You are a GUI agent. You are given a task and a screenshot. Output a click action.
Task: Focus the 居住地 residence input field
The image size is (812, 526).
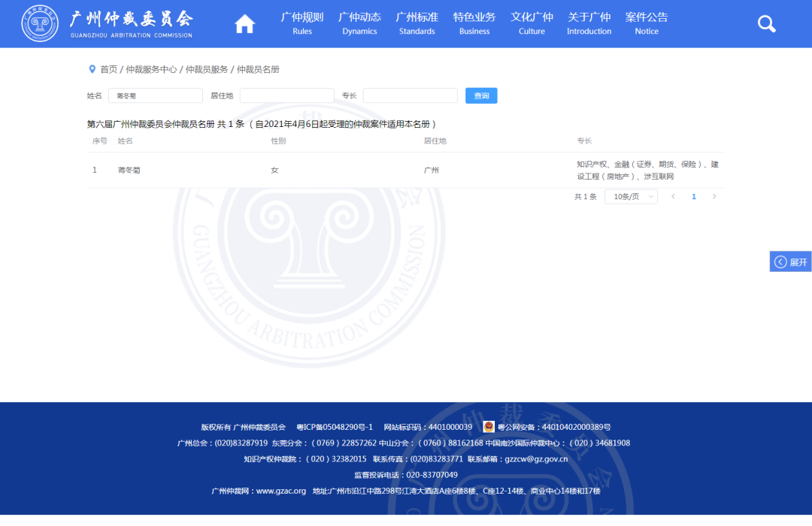(x=286, y=95)
